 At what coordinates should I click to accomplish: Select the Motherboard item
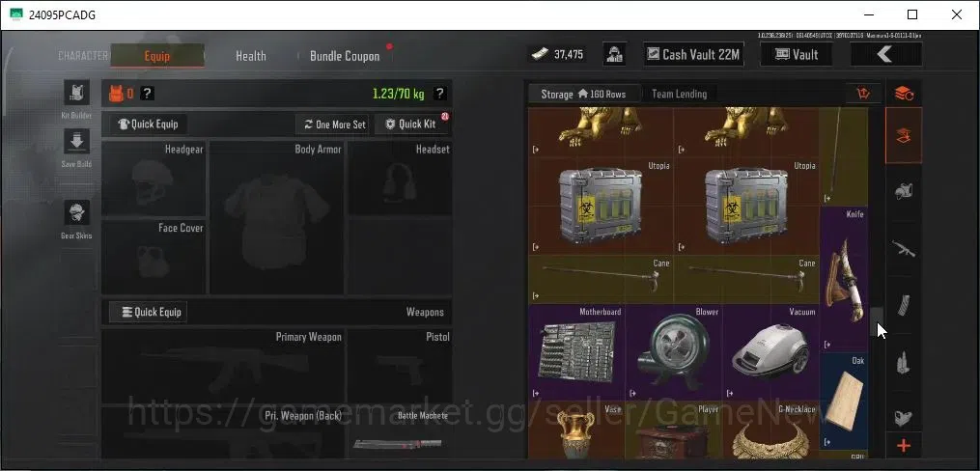coord(576,351)
